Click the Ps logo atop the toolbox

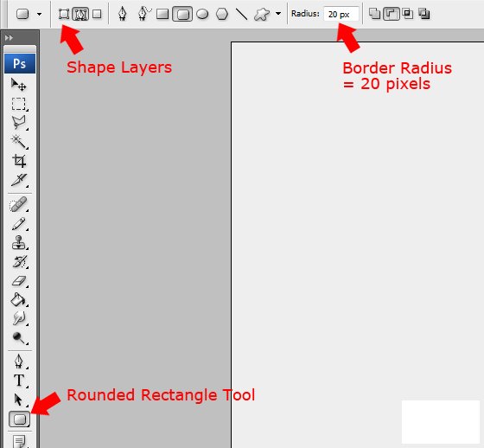(20, 64)
